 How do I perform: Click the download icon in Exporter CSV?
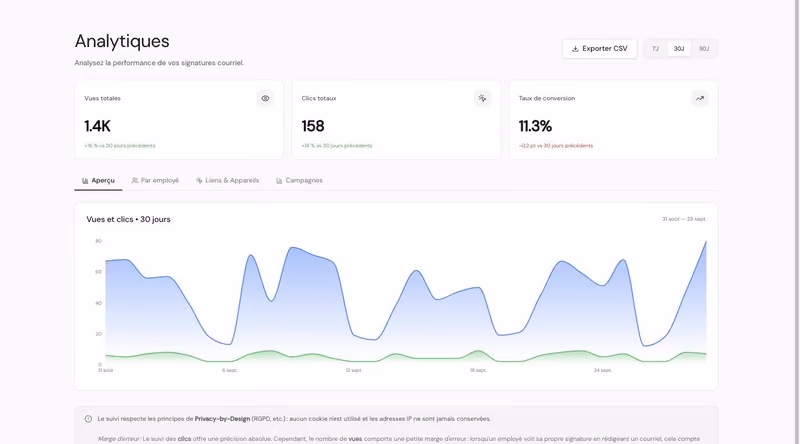point(575,49)
